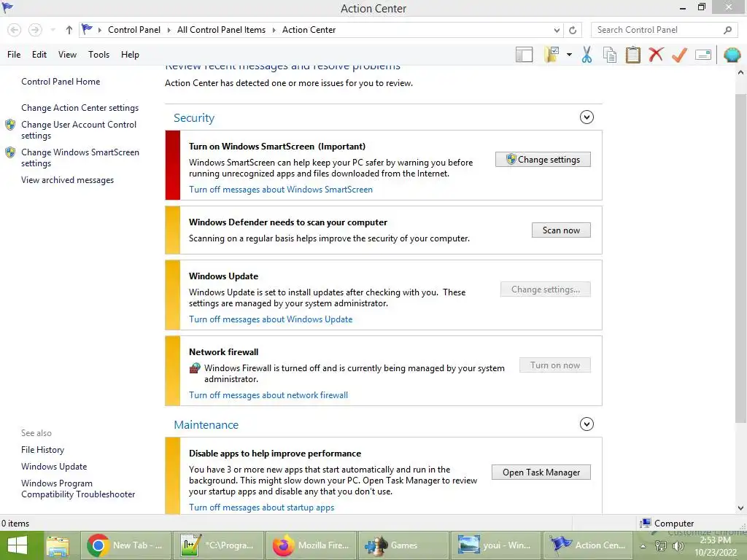Click SmartScreen Change settings button
This screenshot has height=560, width=747.
point(543,160)
